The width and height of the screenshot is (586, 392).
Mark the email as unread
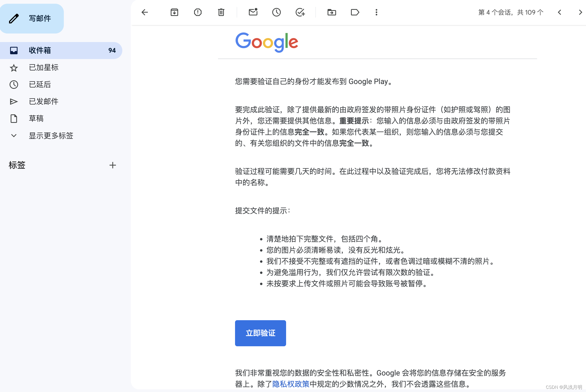(253, 12)
